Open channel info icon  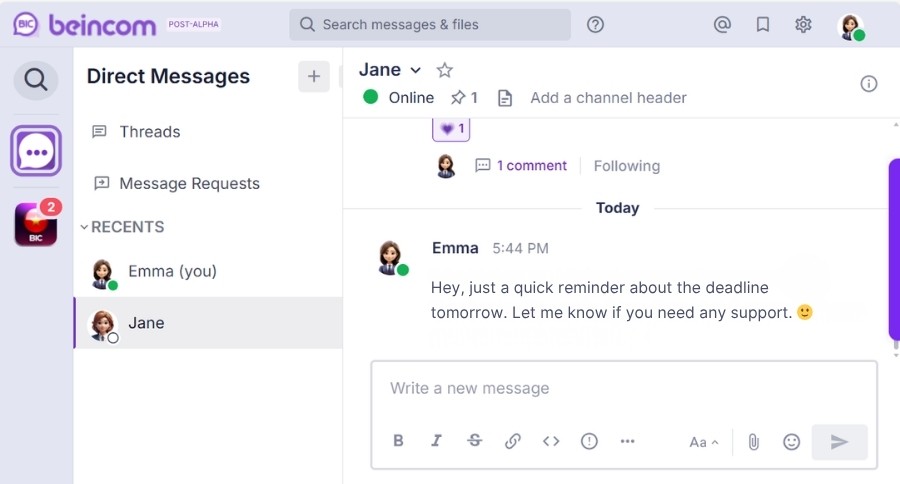[x=868, y=84]
